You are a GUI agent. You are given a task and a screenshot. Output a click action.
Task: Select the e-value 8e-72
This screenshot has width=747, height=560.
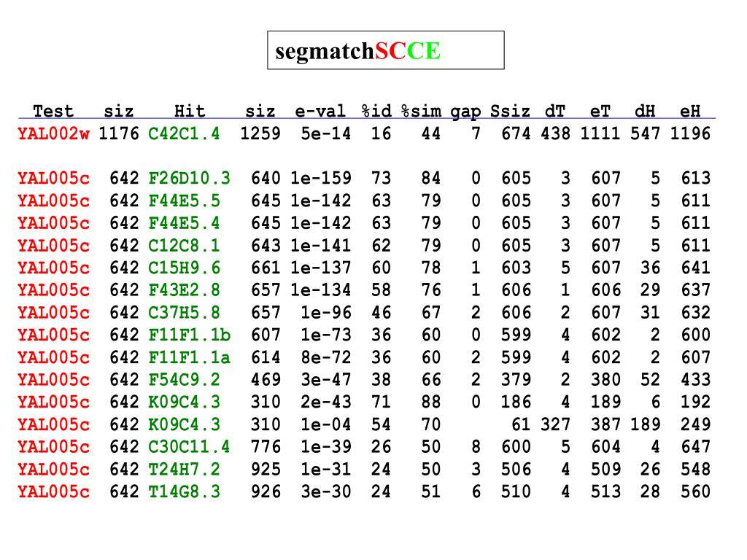[325, 357]
